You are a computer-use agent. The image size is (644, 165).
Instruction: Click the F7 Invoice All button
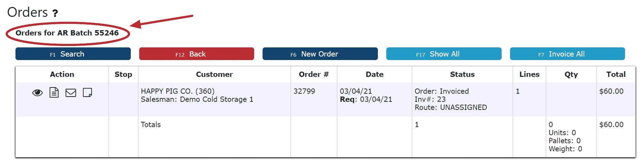click(x=567, y=54)
